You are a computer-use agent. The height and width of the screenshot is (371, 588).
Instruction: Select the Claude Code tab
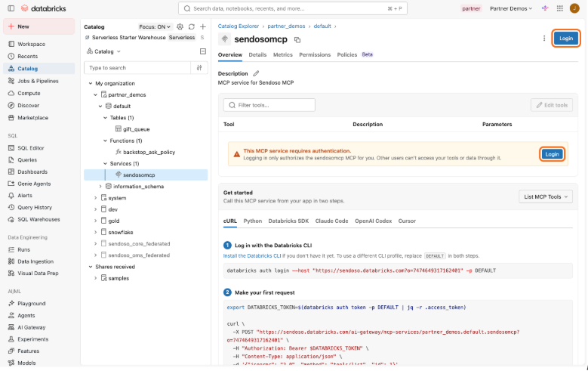(x=331, y=221)
